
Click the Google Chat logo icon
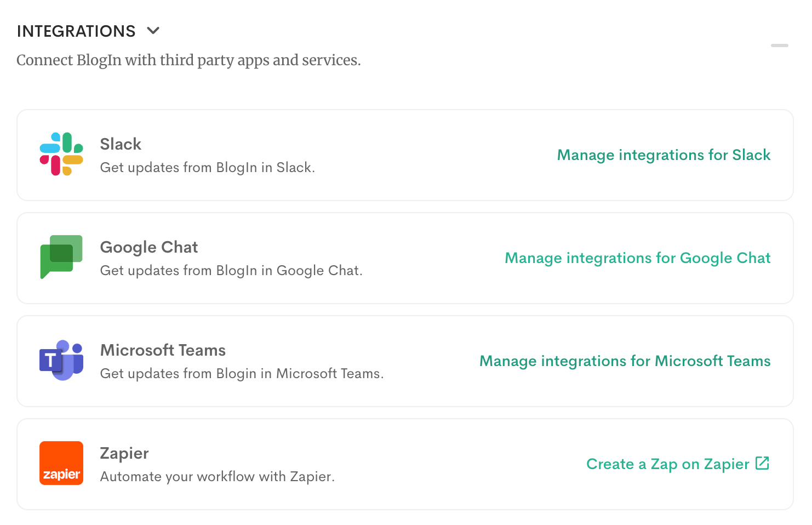[x=61, y=256]
